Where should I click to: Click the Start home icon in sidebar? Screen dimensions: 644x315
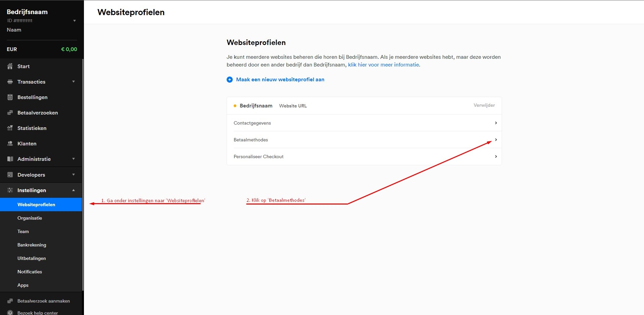pyautogui.click(x=10, y=66)
